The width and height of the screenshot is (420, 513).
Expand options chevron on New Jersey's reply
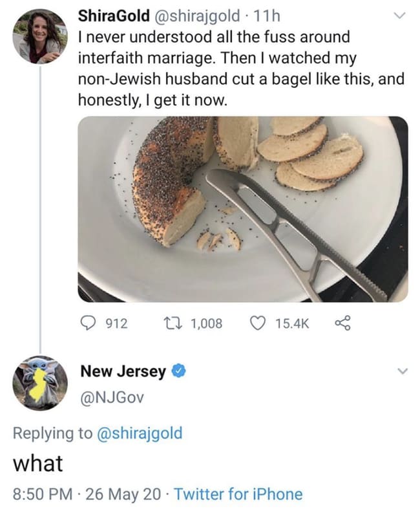403,371
